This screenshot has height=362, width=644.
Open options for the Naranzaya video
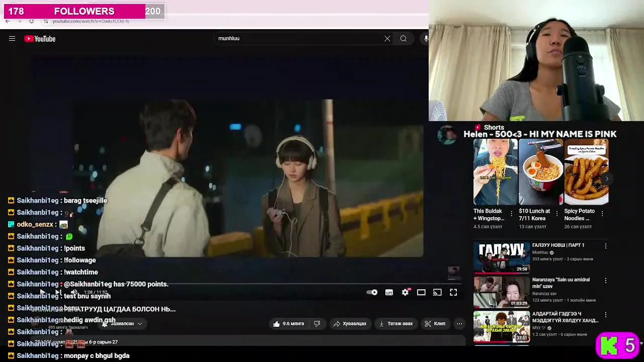pos(606,280)
